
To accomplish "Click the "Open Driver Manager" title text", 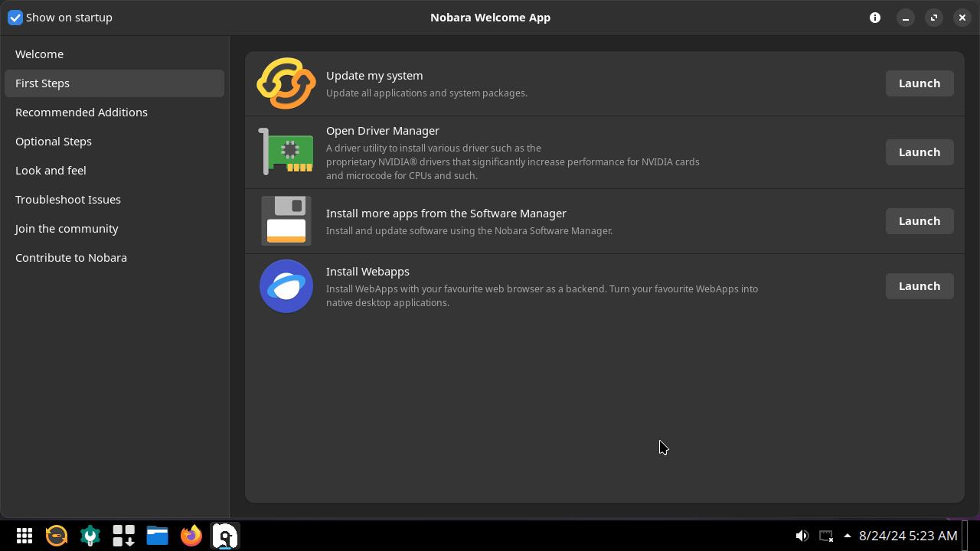I will click(x=383, y=131).
